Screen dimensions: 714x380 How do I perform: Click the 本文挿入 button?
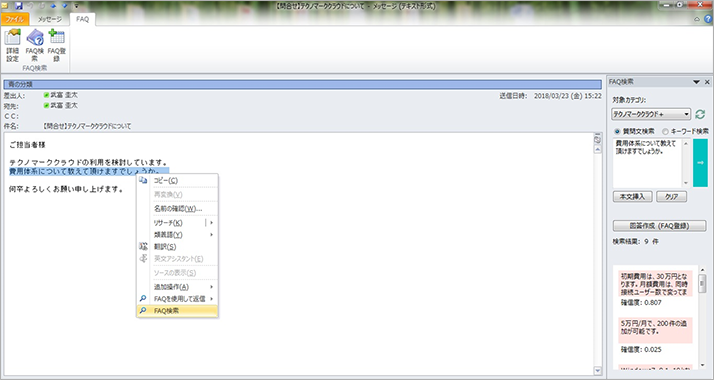pyautogui.click(x=632, y=197)
